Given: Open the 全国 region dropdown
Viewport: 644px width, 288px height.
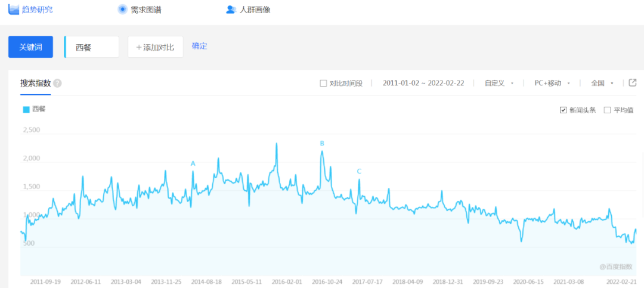Looking at the screenshot, I should pos(602,83).
